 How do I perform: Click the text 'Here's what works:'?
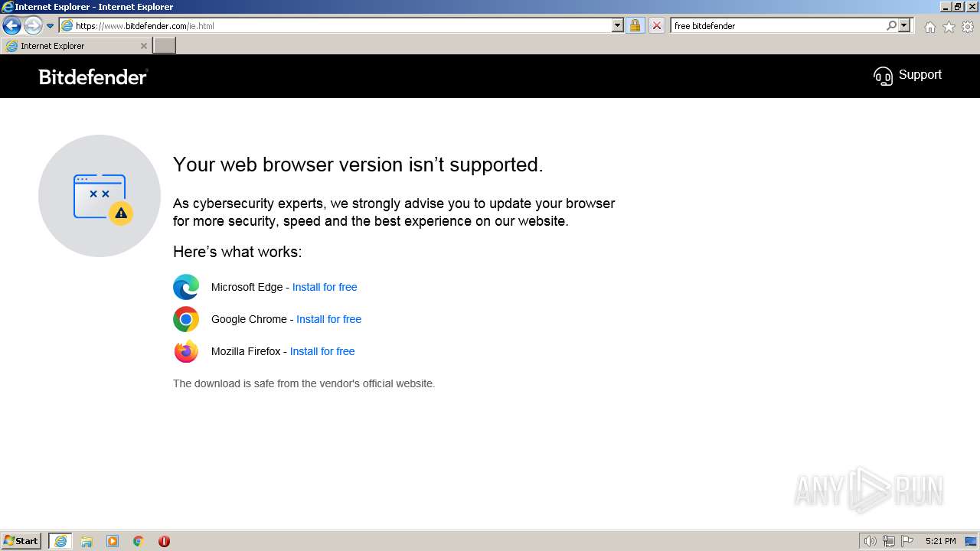(237, 252)
